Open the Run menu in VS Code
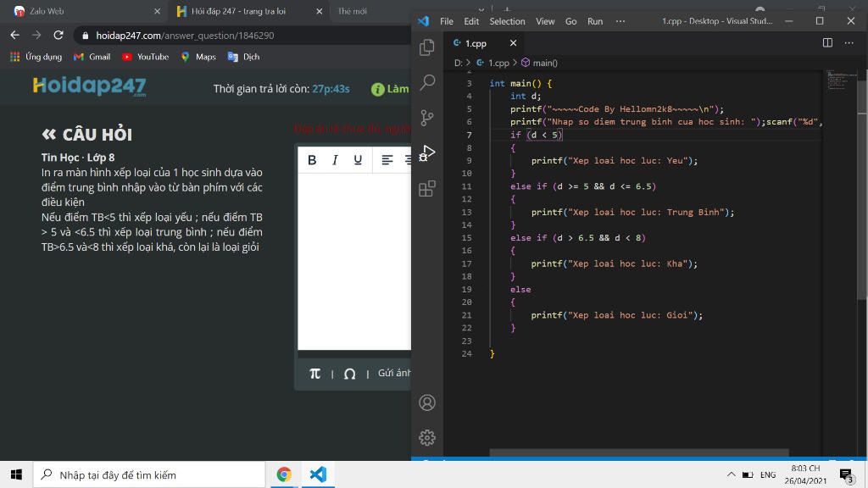This screenshot has width=868, height=488. (x=595, y=21)
